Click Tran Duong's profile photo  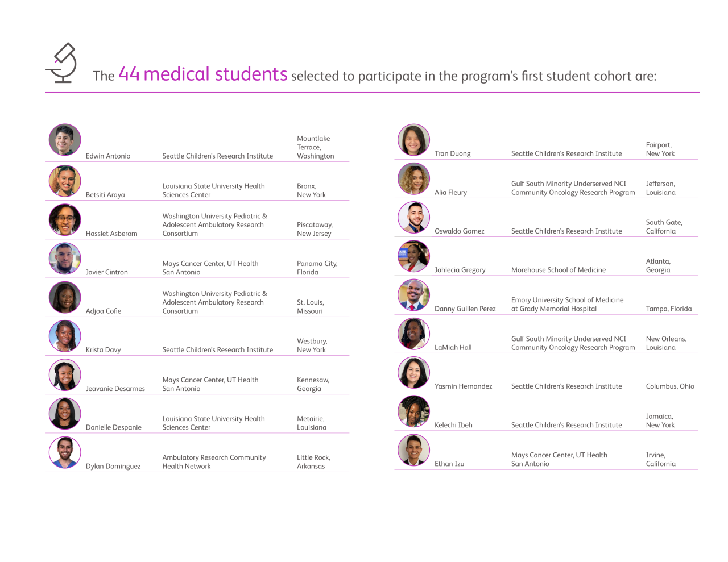point(413,140)
